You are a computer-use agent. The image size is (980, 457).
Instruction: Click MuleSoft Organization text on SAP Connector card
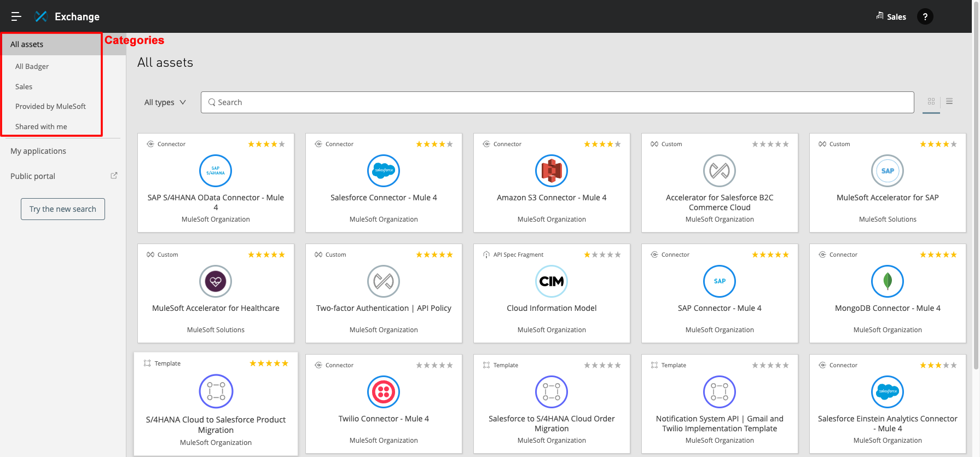pyautogui.click(x=720, y=330)
